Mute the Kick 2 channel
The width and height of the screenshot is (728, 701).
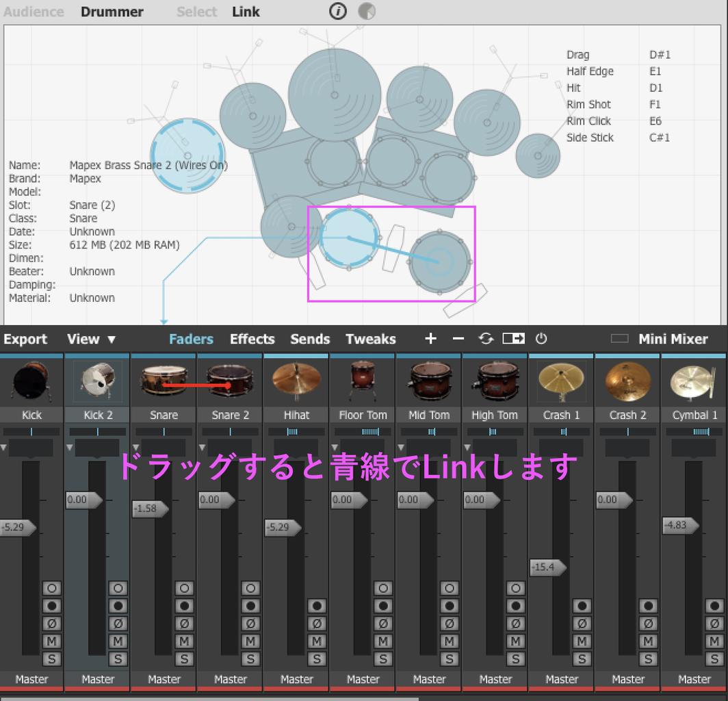(118, 641)
